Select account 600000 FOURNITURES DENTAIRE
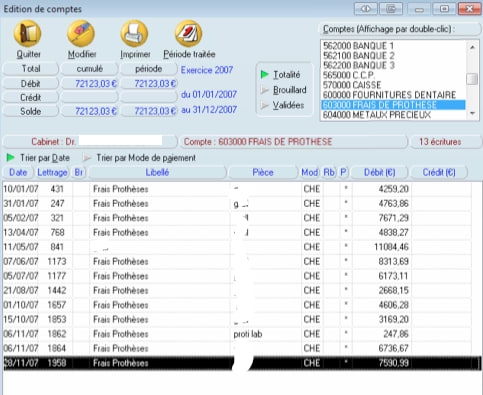The width and height of the screenshot is (483, 395). [x=394, y=95]
